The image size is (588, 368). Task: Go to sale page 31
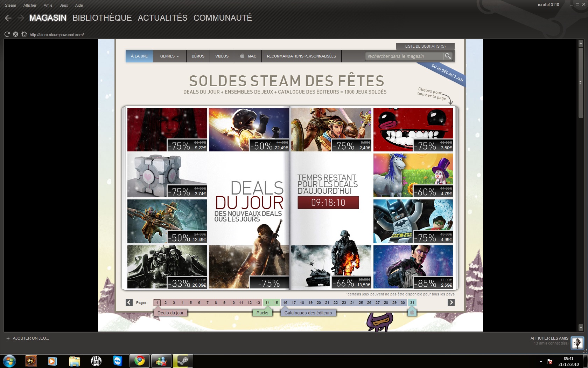412,302
